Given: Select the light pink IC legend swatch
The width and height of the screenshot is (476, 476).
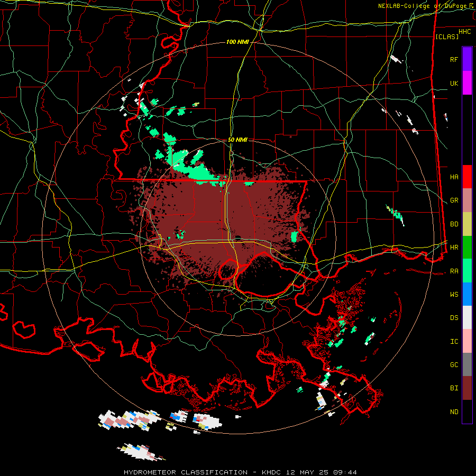Looking at the screenshot, I should 467,341.
